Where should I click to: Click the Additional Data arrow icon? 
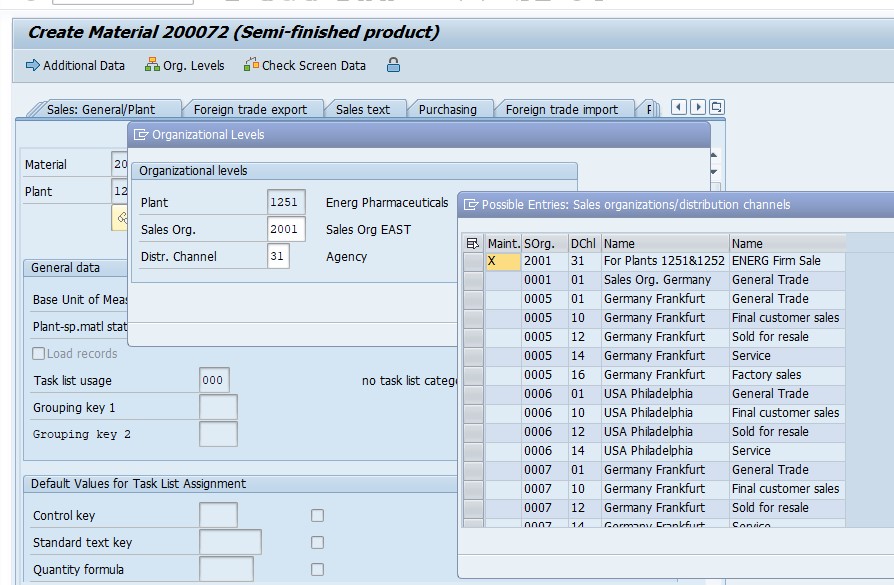click(32, 66)
